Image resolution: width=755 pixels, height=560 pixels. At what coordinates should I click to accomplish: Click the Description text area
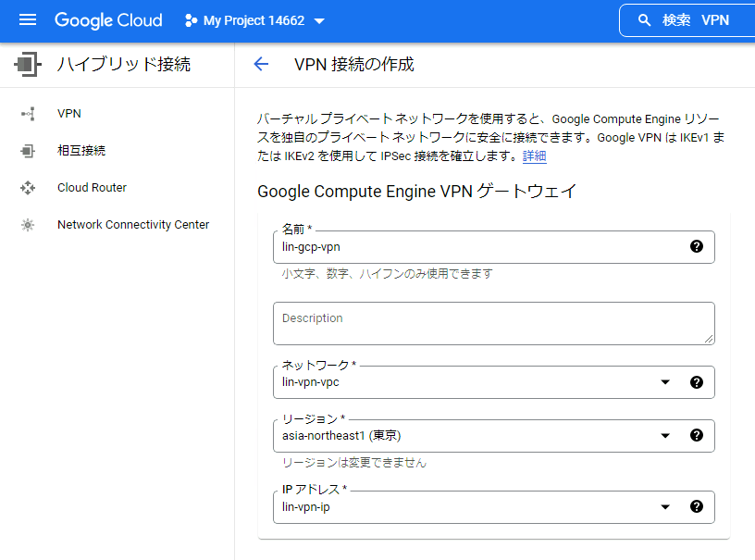(493, 323)
